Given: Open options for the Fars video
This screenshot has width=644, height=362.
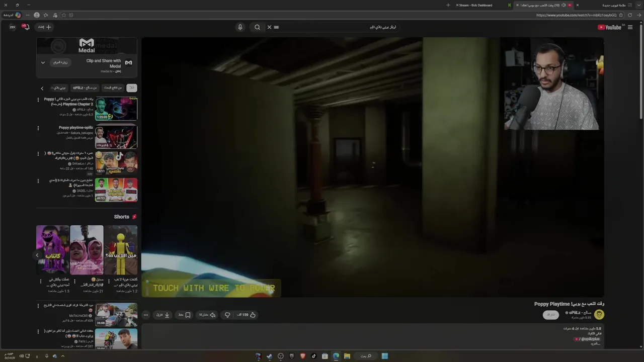Looking at the screenshot, I should 38,332.
